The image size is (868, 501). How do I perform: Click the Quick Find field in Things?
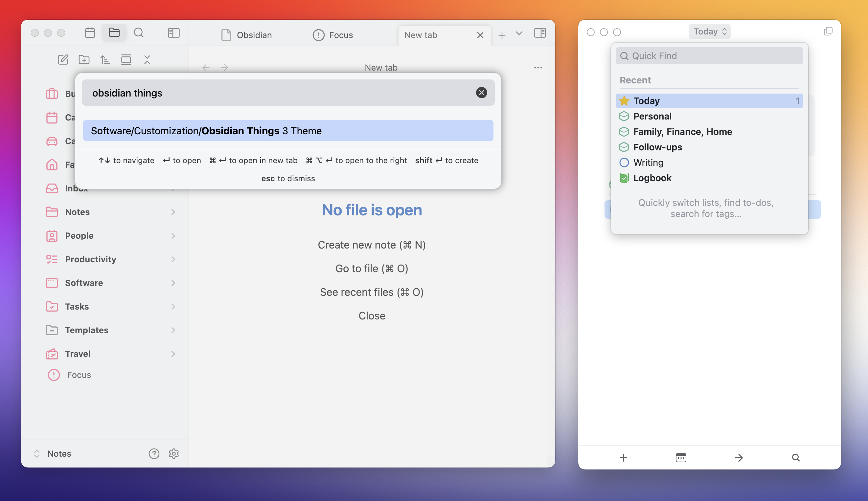coord(709,56)
